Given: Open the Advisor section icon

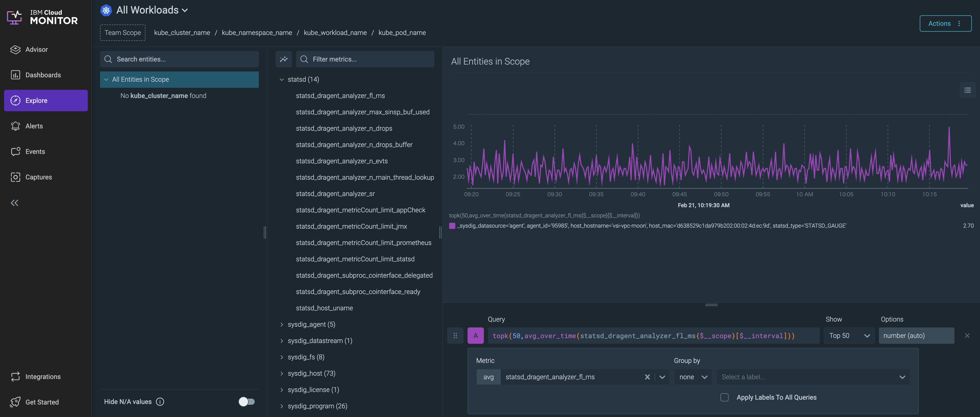Looking at the screenshot, I should [x=15, y=50].
